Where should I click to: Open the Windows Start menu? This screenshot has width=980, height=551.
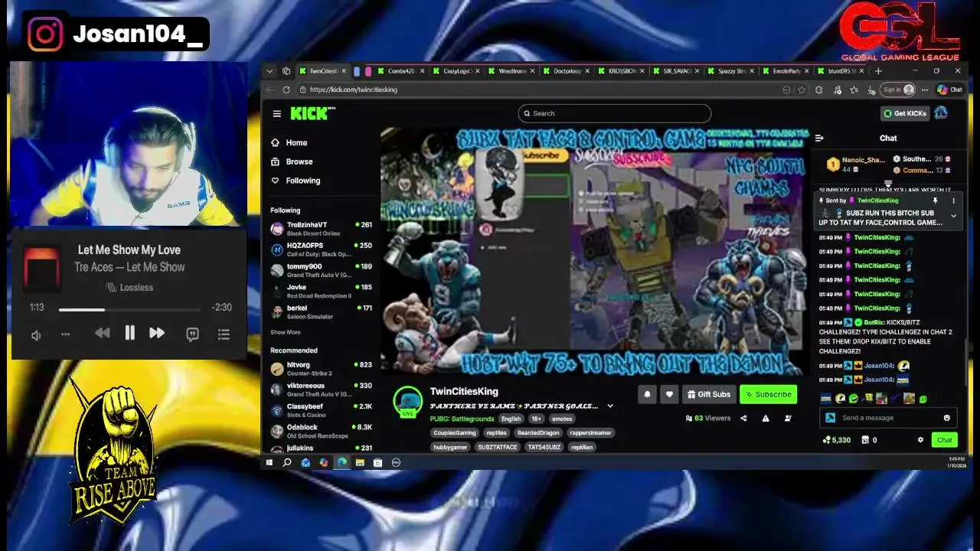[269, 462]
